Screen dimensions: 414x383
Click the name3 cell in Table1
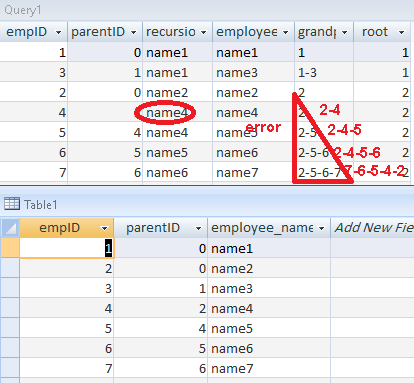pyautogui.click(x=269, y=288)
